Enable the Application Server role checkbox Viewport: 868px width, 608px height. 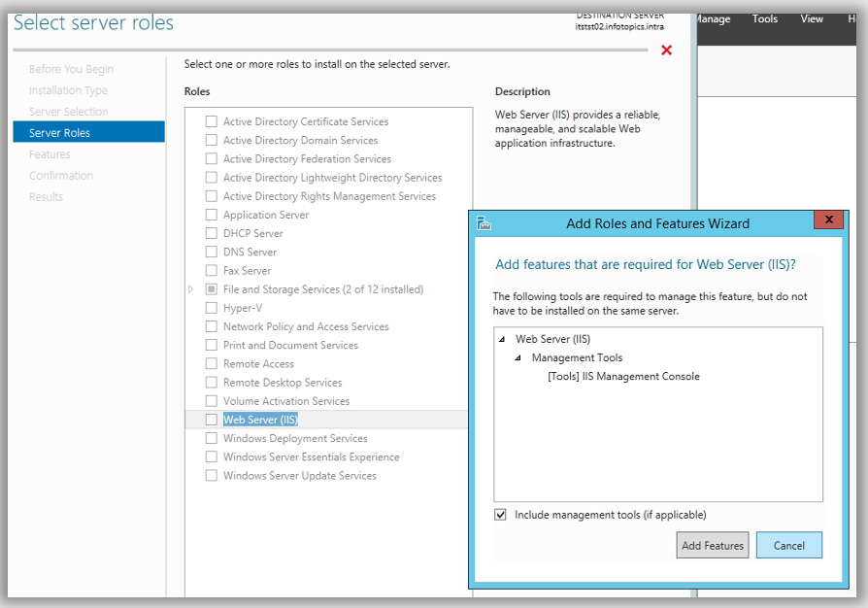(x=211, y=215)
